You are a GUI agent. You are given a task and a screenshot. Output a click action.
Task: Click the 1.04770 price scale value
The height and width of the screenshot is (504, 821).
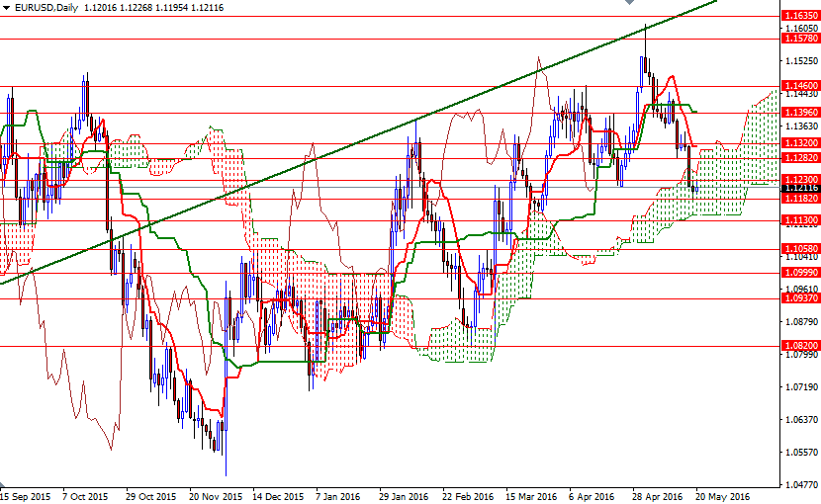(x=799, y=485)
